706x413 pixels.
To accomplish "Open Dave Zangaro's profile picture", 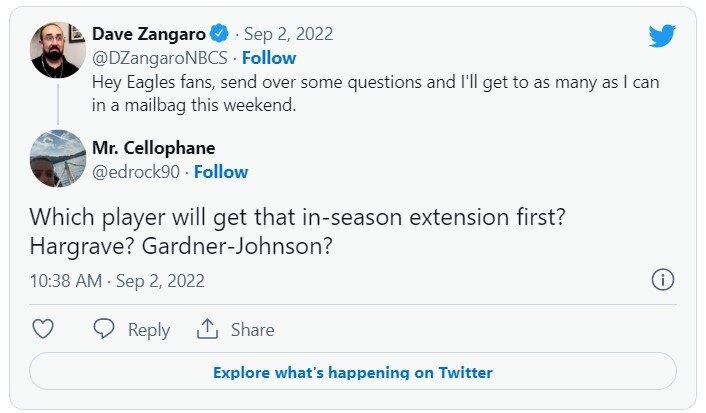I will (x=58, y=51).
